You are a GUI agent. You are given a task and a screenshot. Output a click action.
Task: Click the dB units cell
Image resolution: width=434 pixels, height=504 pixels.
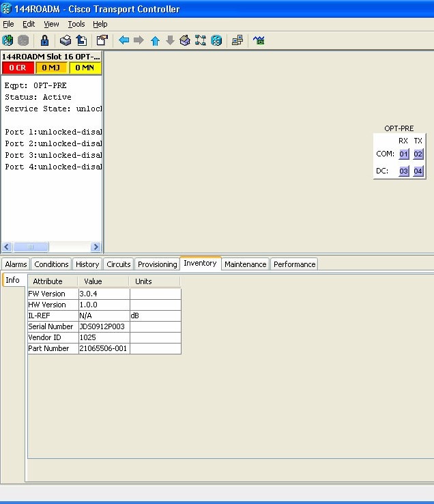pyautogui.click(x=156, y=316)
